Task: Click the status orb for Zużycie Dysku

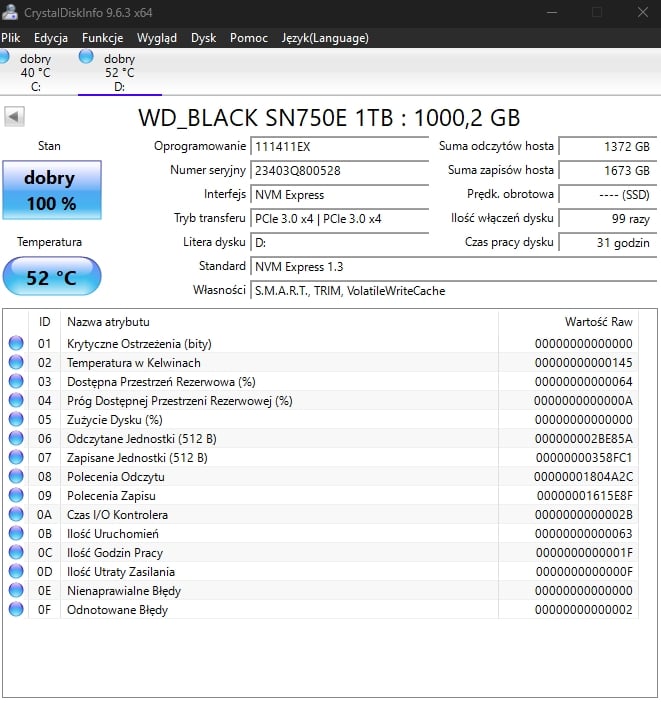Action: pyautogui.click(x=16, y=420)
